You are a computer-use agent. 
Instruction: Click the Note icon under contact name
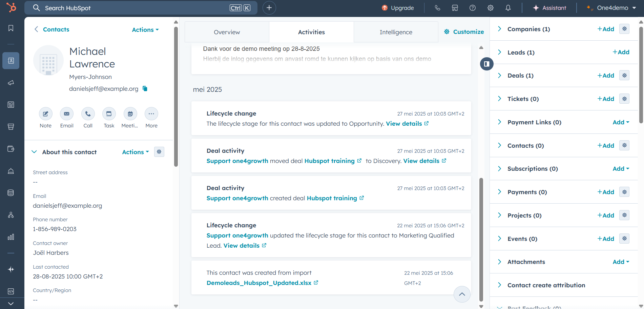45,114
